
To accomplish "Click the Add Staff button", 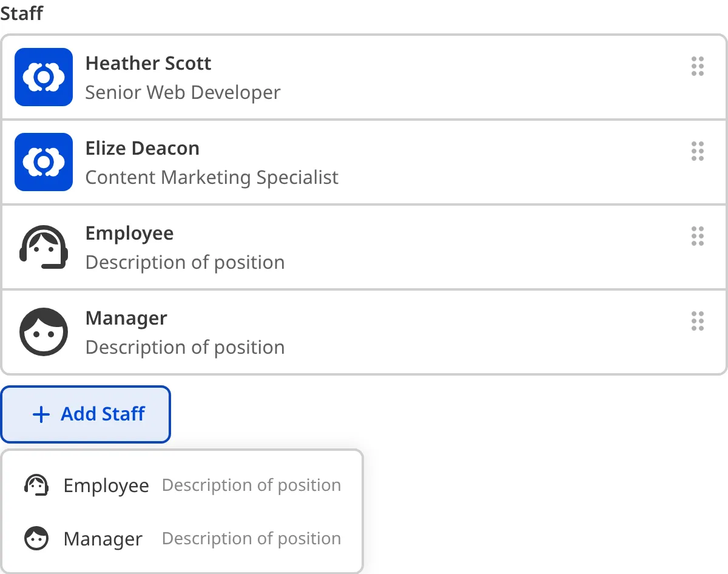I will pos(85,414).
